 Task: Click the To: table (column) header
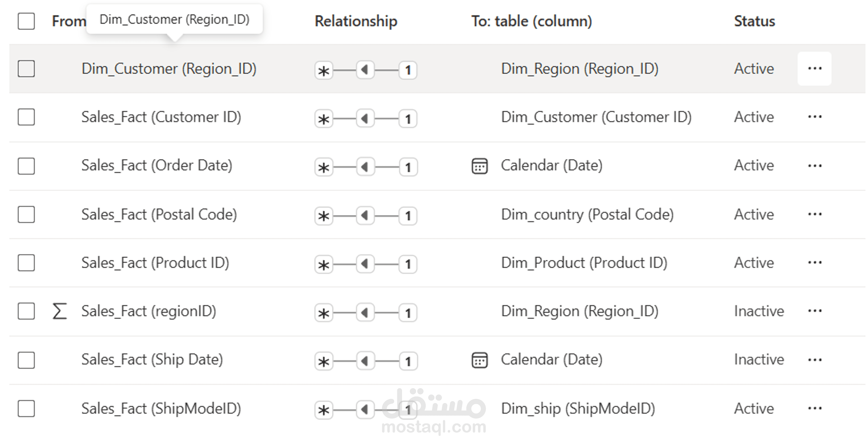[x=531, y=21]
